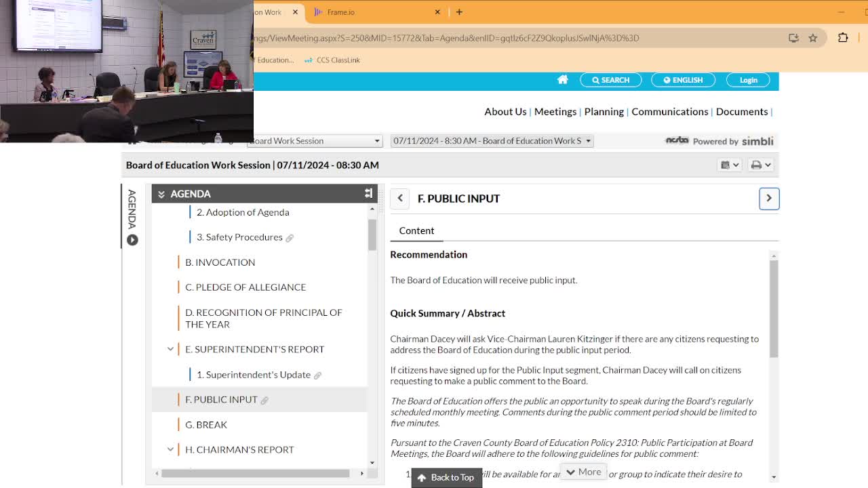Open attachment icon beside Safety Procedures
The image size is (868, 488).
pyautogui.click(x=290, y=238)
